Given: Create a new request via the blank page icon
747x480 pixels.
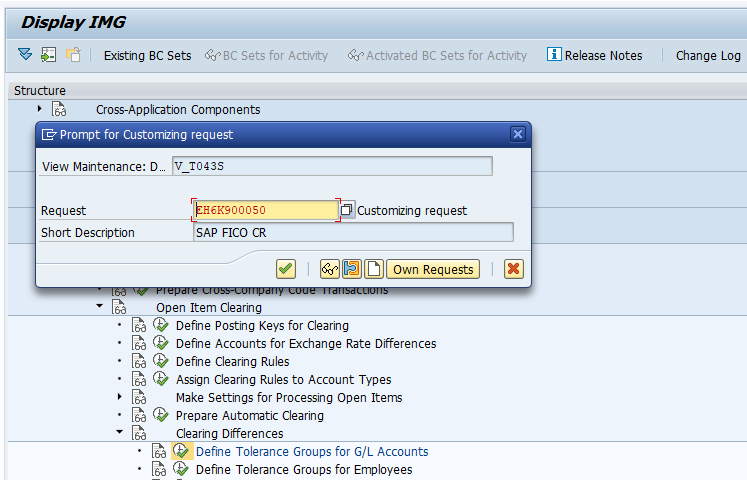Looking at the screenshot, I should 374,269.
